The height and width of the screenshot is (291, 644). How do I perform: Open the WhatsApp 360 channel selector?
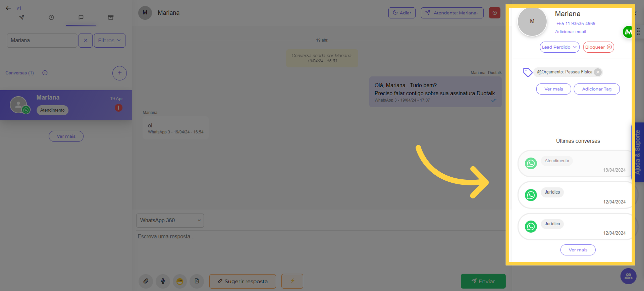tap(170, 221)
